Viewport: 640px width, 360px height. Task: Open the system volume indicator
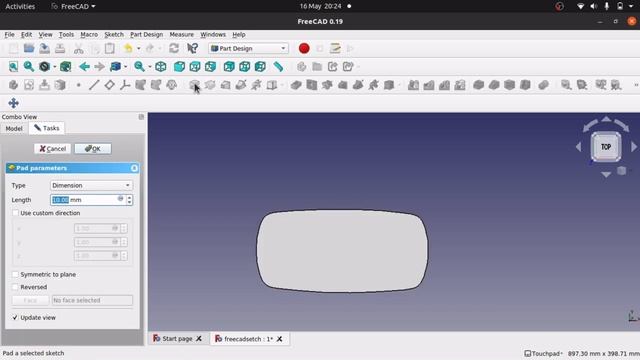pos(593,6)
